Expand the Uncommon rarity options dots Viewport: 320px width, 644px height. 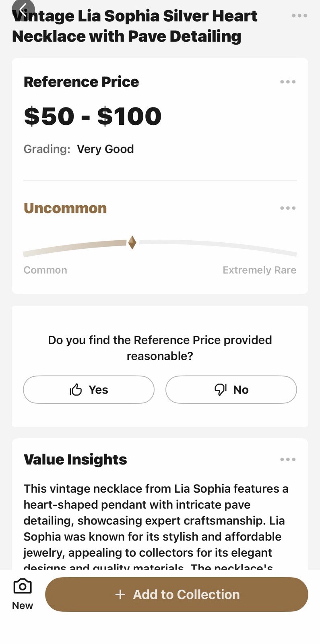click(x=288, y=208)
